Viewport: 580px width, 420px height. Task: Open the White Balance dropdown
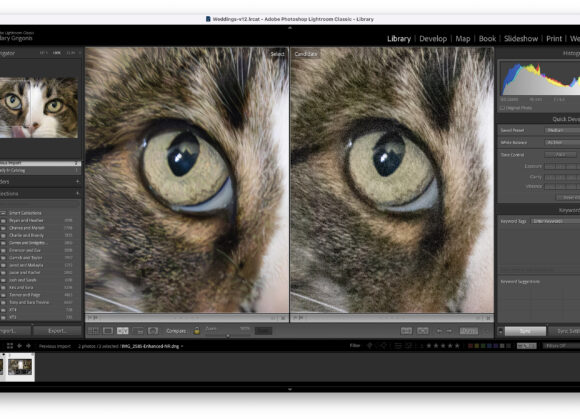click(x=562, y=142)
